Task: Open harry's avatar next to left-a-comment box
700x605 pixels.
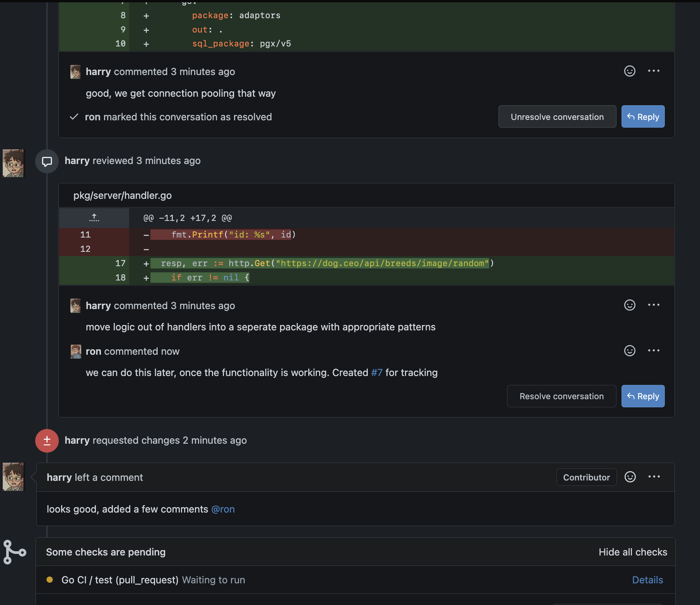Action: click(14, 477)
